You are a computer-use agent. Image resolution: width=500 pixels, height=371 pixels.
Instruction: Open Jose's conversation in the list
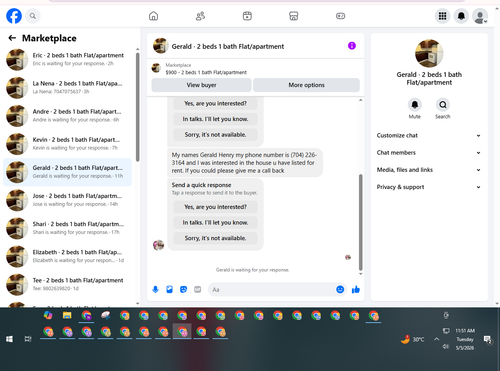[67, 200]
